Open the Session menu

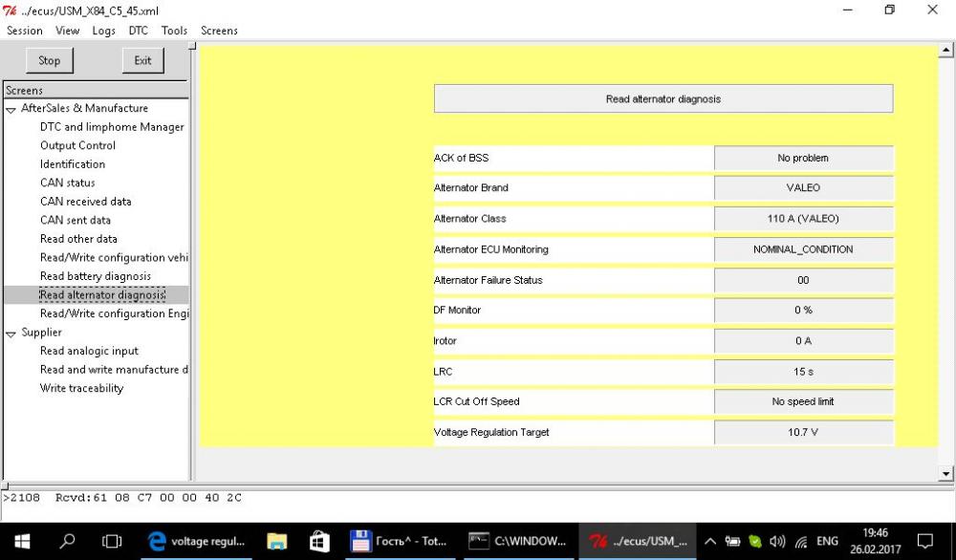point(25,31)
